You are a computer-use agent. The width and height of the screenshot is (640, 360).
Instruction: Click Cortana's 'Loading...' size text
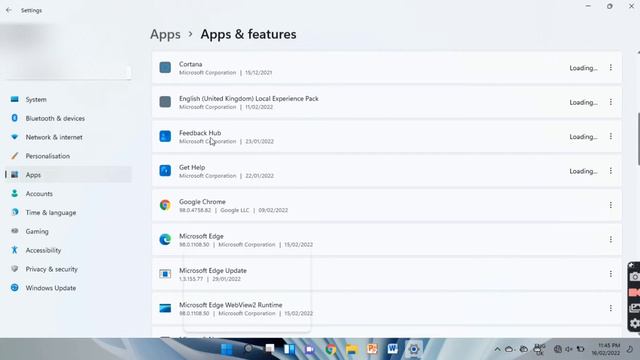(583, 68)
